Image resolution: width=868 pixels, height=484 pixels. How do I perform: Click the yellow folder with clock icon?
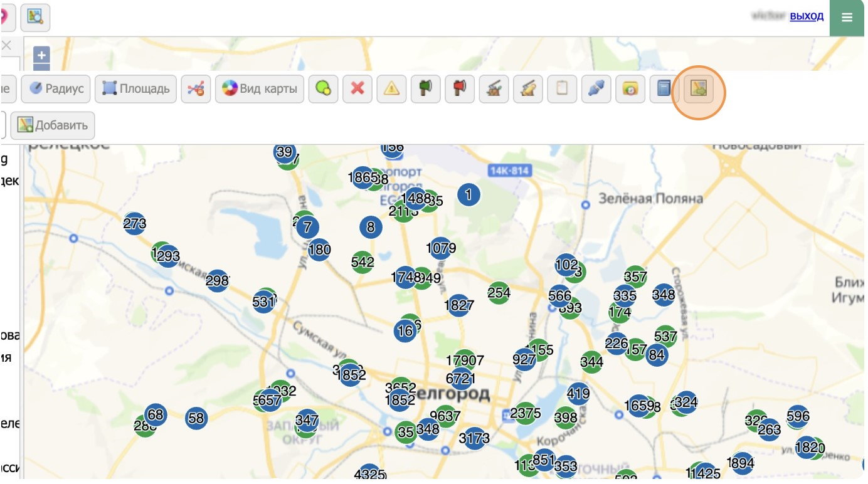tap(630, 89)
